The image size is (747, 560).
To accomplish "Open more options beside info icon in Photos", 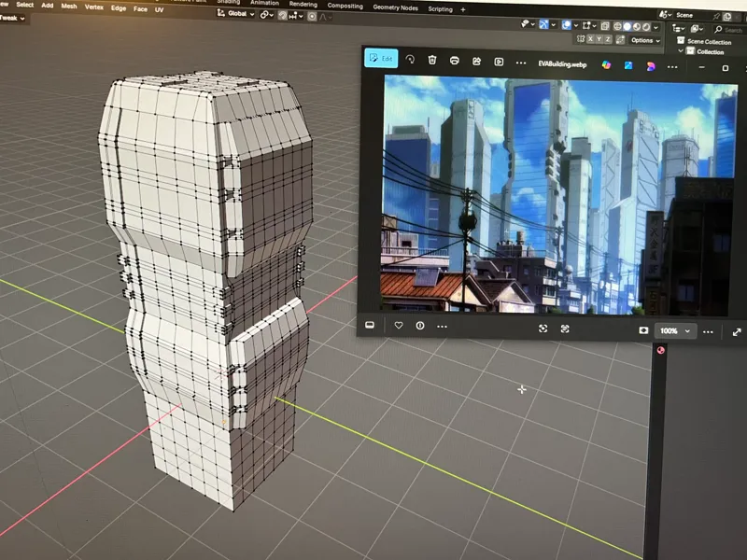I will tap(442, 327).
